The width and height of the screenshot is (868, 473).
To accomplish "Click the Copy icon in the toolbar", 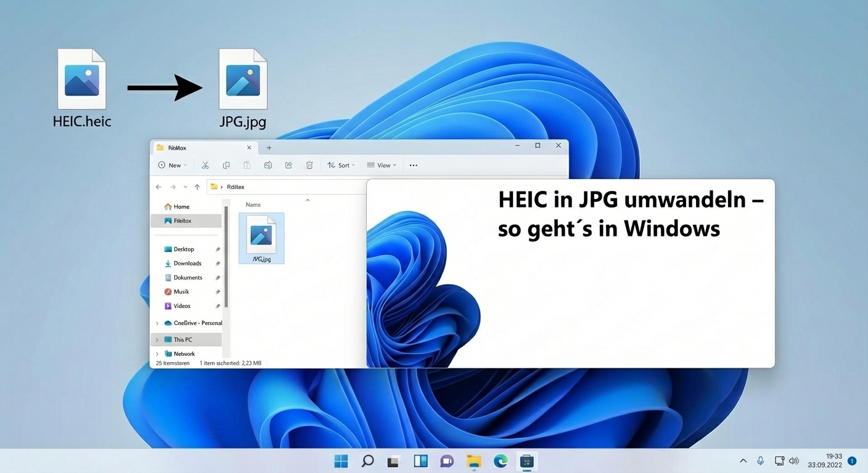I will (x=226, y=165).
